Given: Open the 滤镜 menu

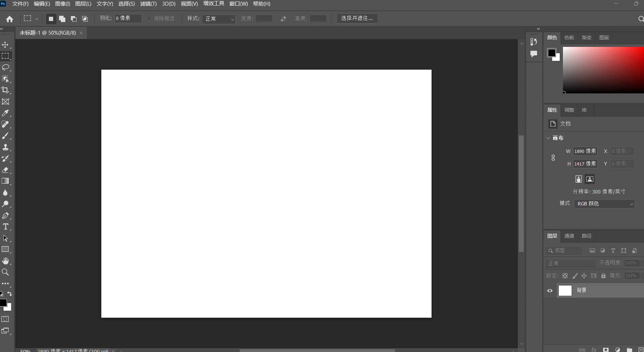Looking at the screenshot, I should point(148,4).
